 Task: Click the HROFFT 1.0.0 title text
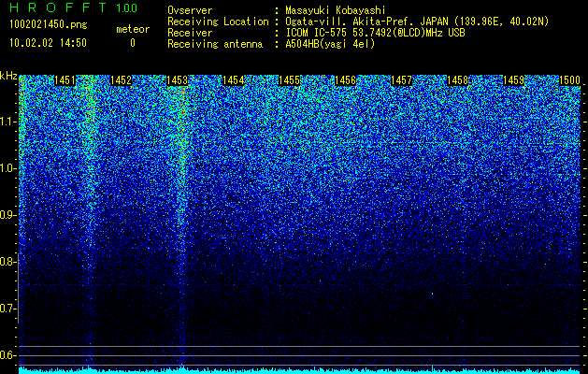(74, 7)
